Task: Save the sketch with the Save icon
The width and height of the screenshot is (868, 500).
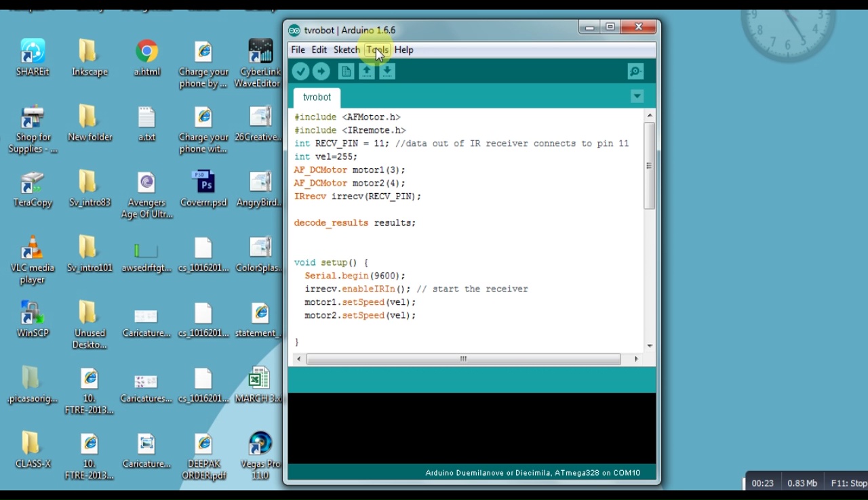Action: tap(387, 71)
